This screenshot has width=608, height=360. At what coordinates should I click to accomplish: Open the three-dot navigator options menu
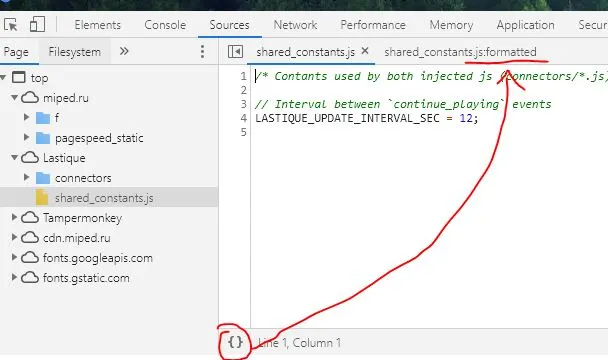[202, 51]
